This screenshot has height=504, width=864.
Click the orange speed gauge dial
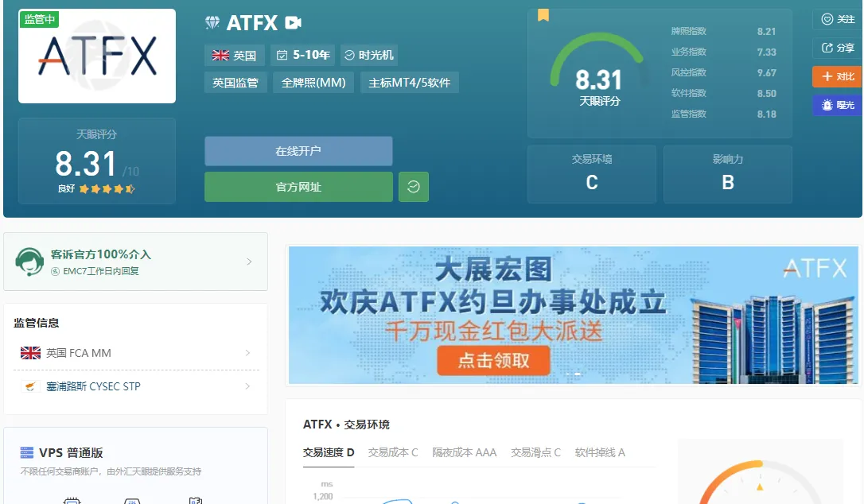point(761,482)
